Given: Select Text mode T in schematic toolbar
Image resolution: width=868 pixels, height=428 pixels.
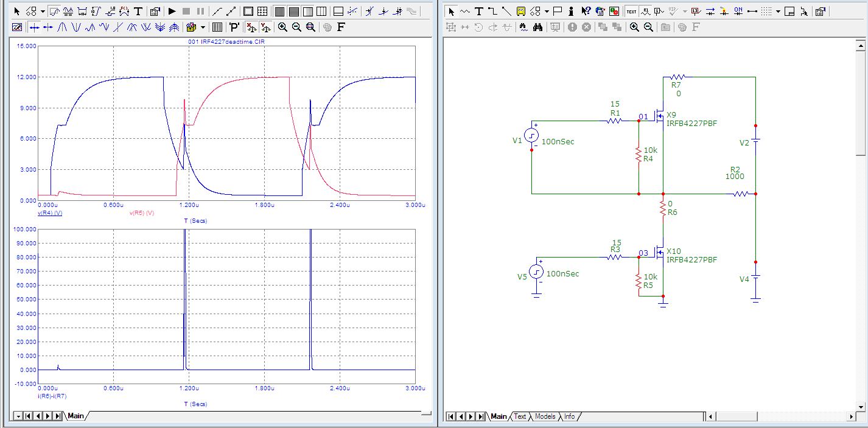Looking at the screenshot, I should (x=479, y=11).
